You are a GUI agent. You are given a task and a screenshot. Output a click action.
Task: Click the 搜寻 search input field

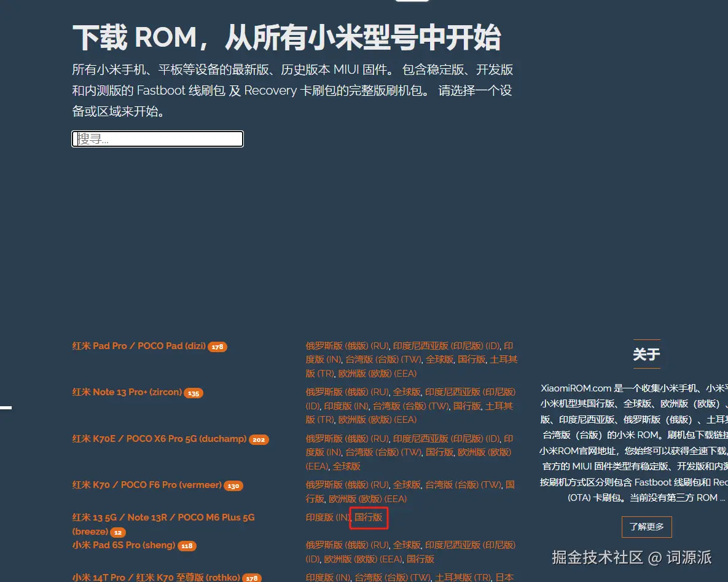pyautogui.click(x=157, y=139)
